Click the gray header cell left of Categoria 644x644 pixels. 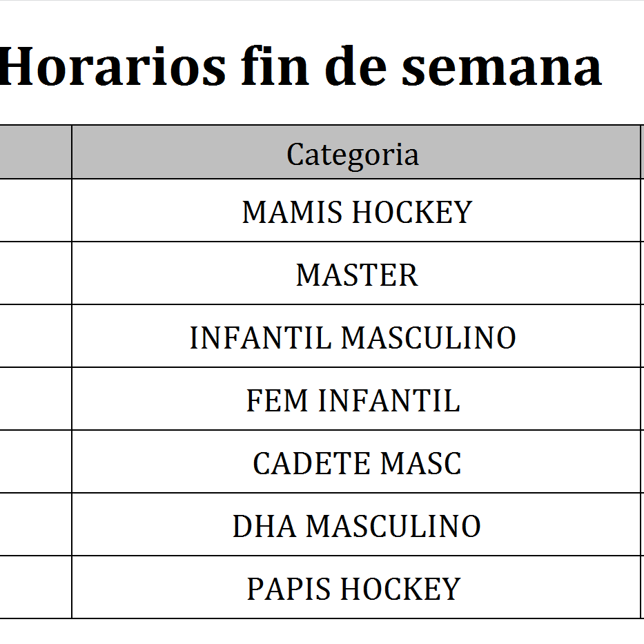[35, 153]
